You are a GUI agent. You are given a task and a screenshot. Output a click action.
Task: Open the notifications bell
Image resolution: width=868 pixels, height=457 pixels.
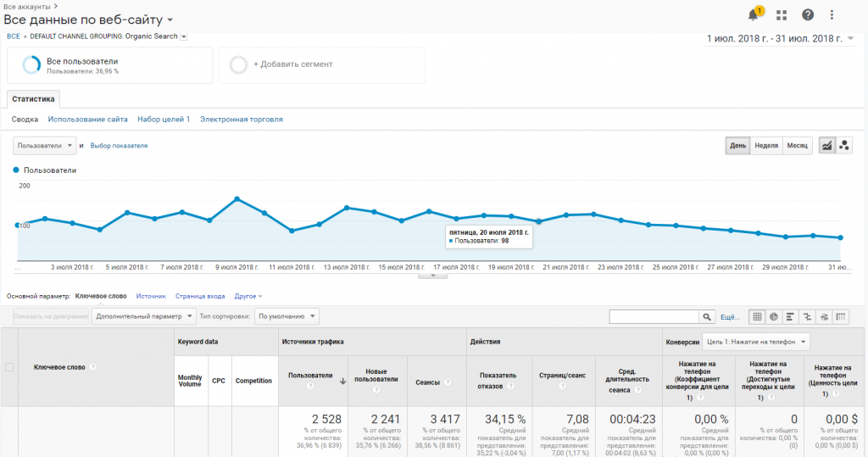(x=753, y=15)
